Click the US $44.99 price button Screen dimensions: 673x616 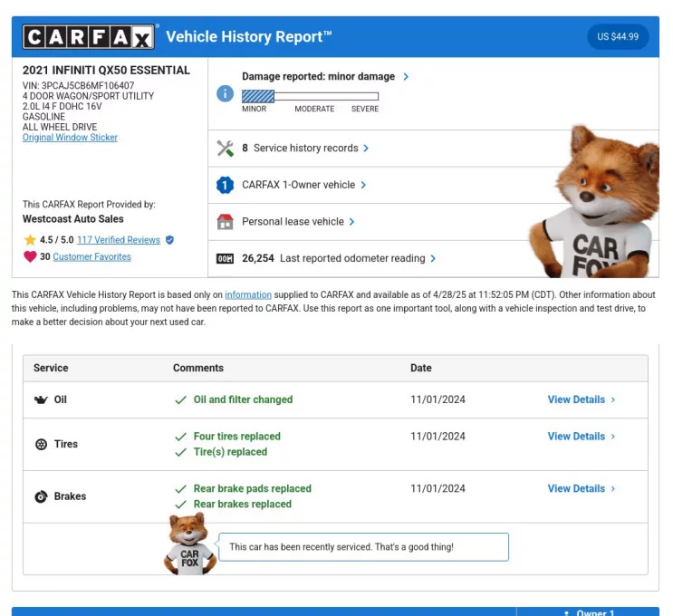618,37
